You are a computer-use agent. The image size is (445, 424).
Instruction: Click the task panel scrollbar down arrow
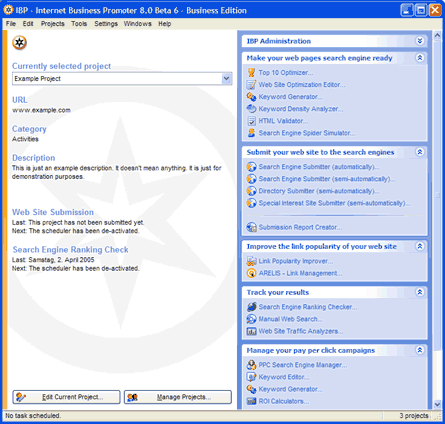(437, 404)
